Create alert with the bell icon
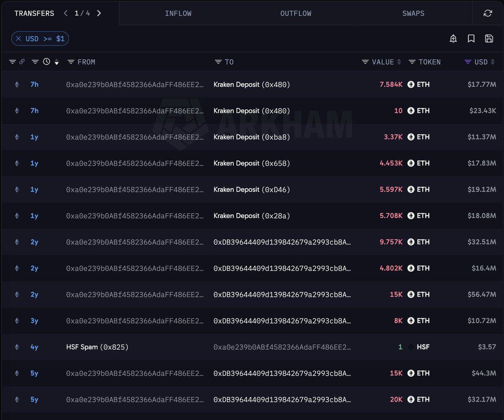Image resolution: width=504 pixels, height=420 pixels. pos(453,39)
